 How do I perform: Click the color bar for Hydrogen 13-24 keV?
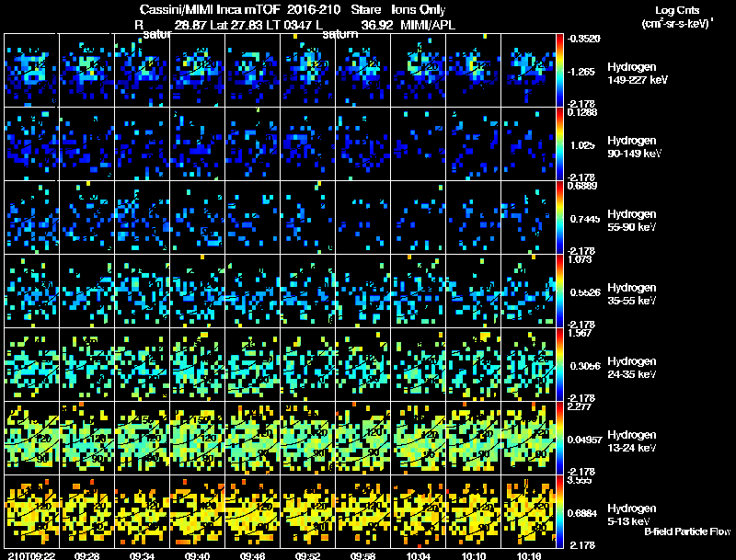pyautogui.click(x=559, y=438)
